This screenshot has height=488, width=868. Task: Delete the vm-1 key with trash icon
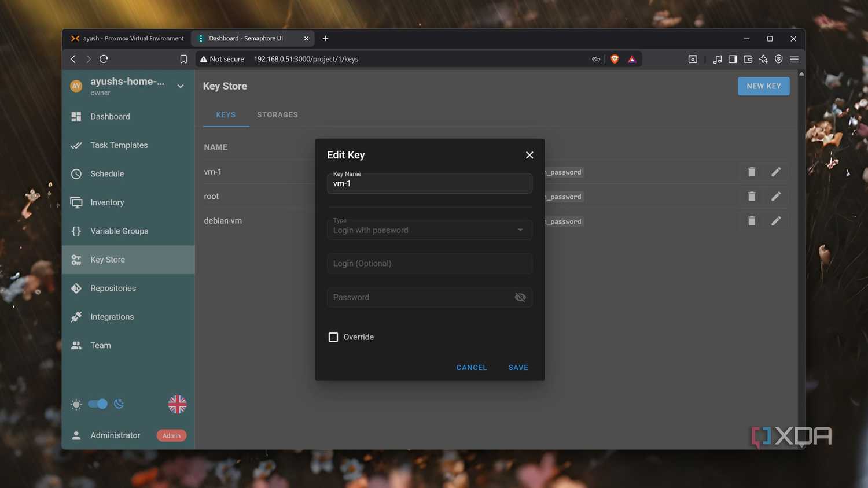point(752,172)
